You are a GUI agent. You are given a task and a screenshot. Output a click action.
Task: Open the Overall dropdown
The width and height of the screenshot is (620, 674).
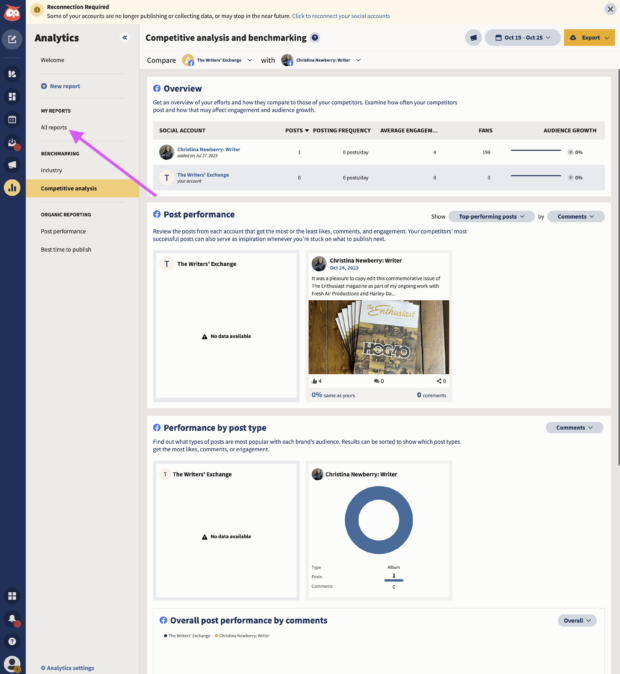(577, 621)
